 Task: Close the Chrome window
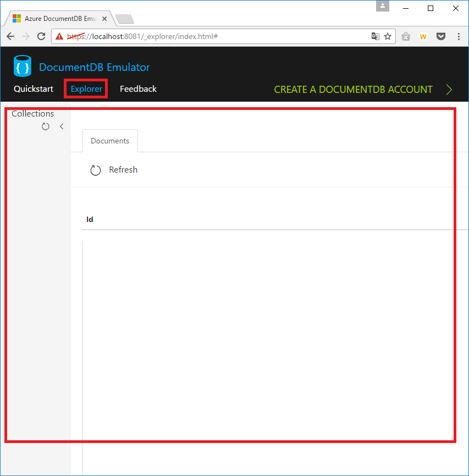[456, 8]
